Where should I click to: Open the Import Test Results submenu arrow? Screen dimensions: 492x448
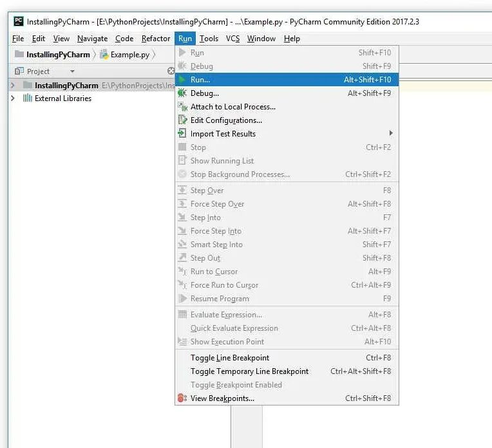391,133
